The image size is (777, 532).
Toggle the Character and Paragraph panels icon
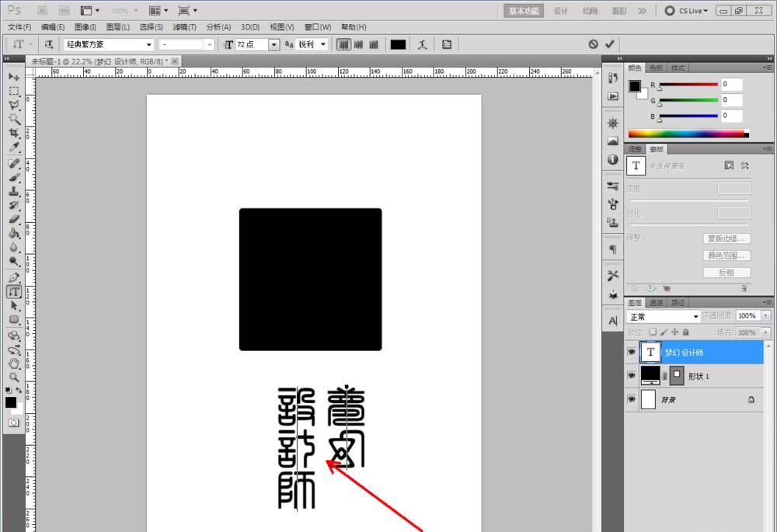point(447,44)
